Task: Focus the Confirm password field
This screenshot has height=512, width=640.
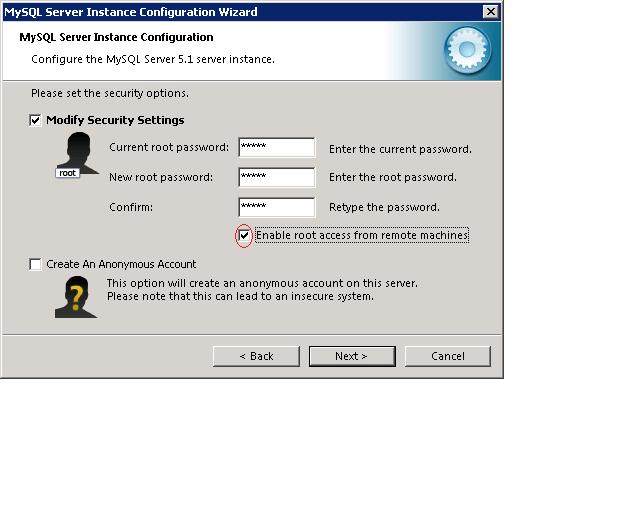Action: tap(277, 207)
